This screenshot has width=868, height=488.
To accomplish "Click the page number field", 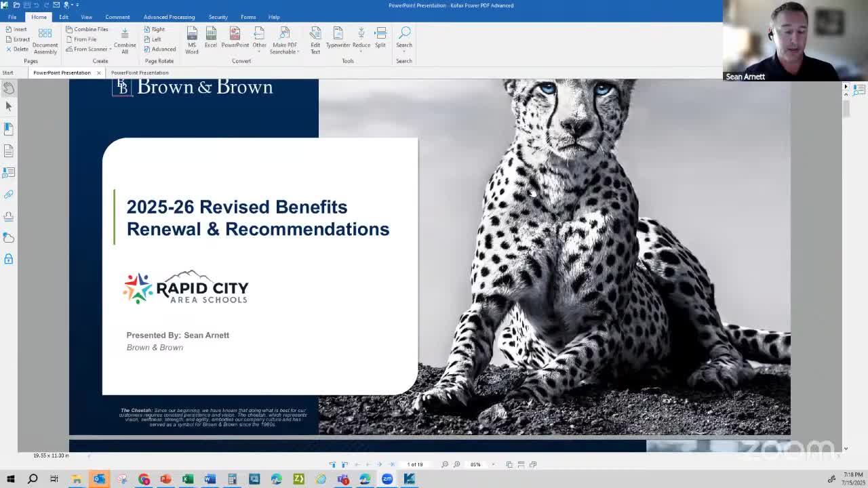I will coord(415,464).
